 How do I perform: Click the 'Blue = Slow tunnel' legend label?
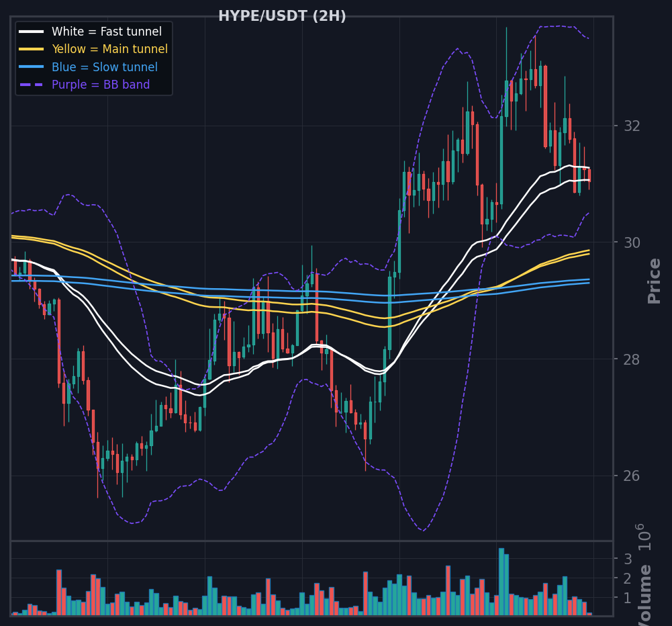point(105,67)
